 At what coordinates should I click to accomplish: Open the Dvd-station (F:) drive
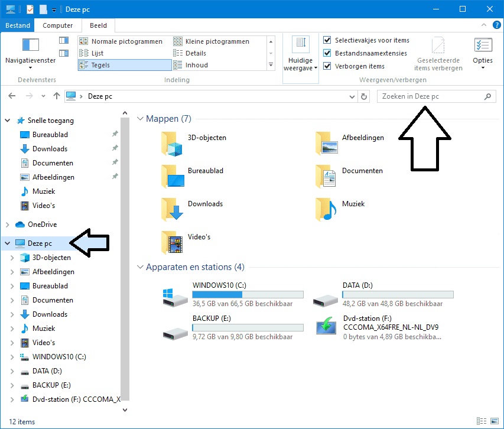326,326
